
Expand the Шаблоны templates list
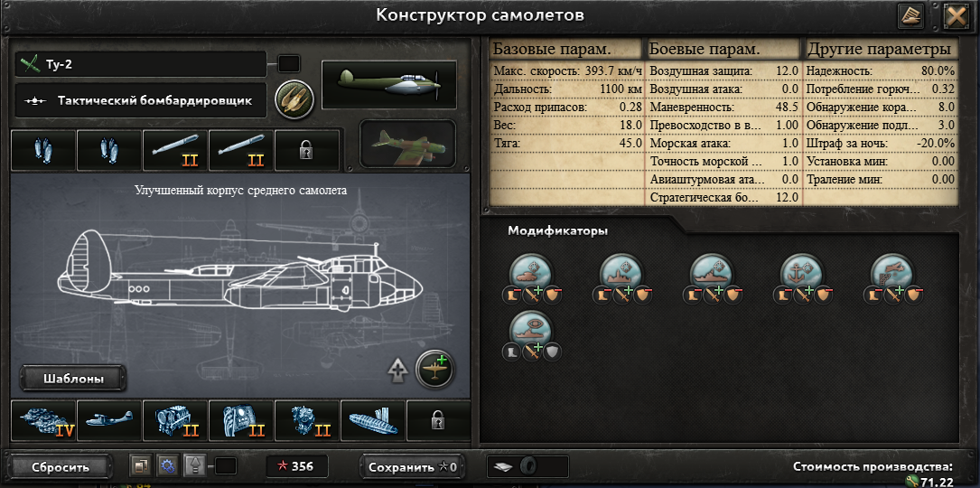tap(73, 379)
